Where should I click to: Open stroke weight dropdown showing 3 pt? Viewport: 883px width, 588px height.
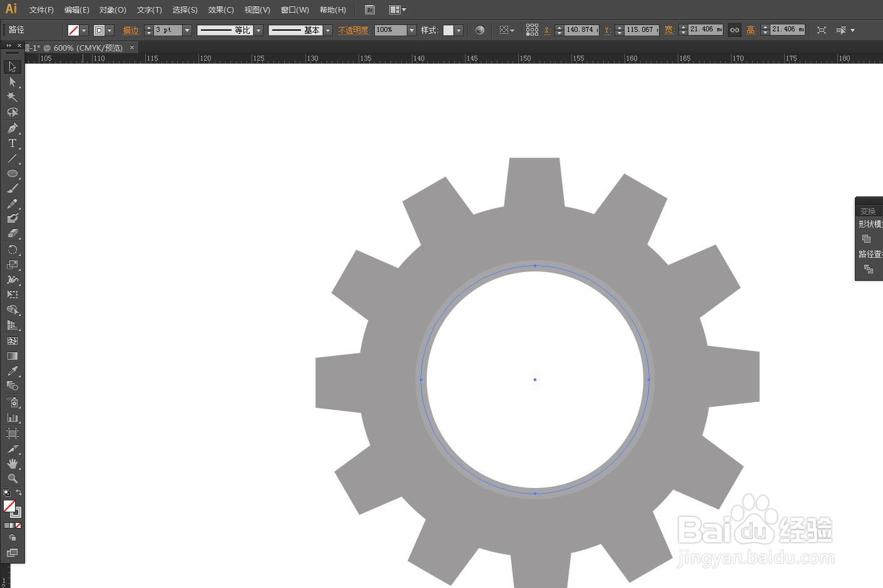click(x=186, y=30)
